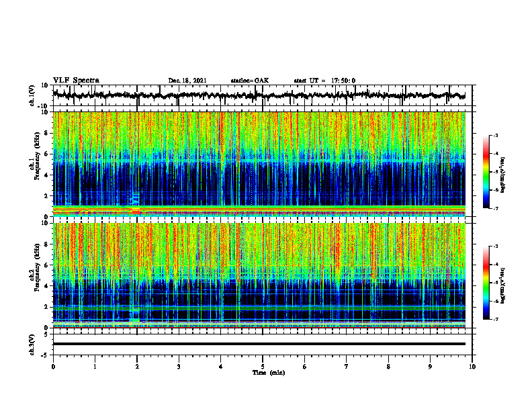
Task: Click the "5" tick on the Time axis
Action: [x=263, y=367]
